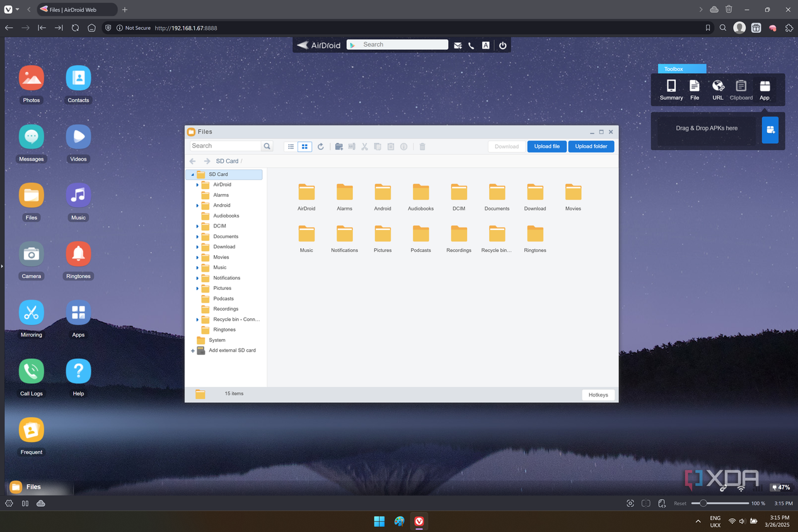Open the Apps desktop icon

[78, 313]
